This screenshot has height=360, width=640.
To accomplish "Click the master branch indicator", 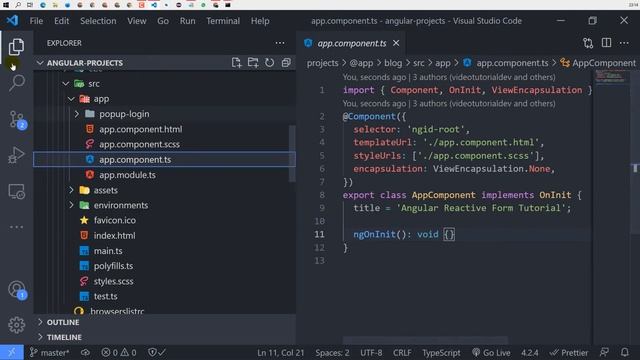I will coord(49,352).
